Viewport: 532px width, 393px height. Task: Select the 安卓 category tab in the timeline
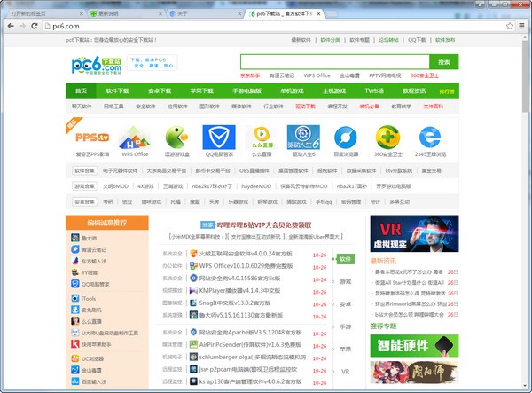pos(346,304)
